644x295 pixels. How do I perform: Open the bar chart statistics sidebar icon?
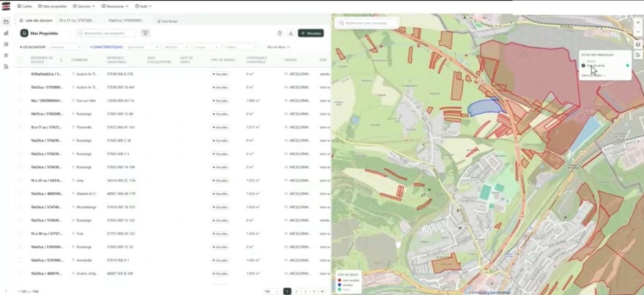(x=6, y=32)
